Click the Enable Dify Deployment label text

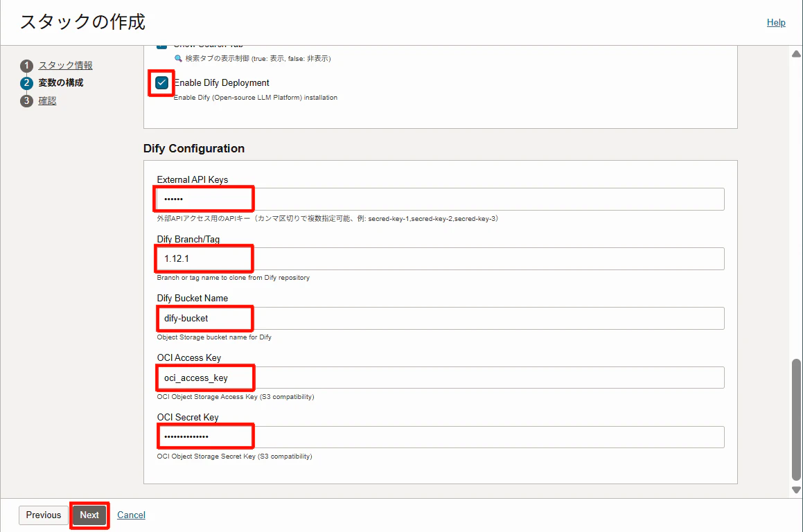point(222,83)
